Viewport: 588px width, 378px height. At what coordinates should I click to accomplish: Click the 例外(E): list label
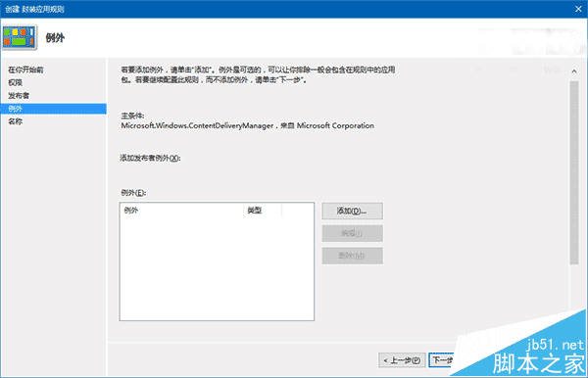[x=133, y=193]
